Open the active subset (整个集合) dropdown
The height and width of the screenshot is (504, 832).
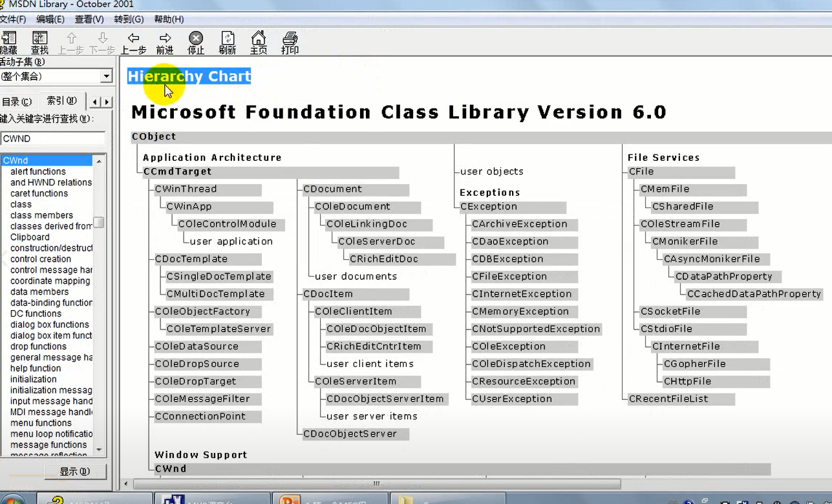pos(107,76)
